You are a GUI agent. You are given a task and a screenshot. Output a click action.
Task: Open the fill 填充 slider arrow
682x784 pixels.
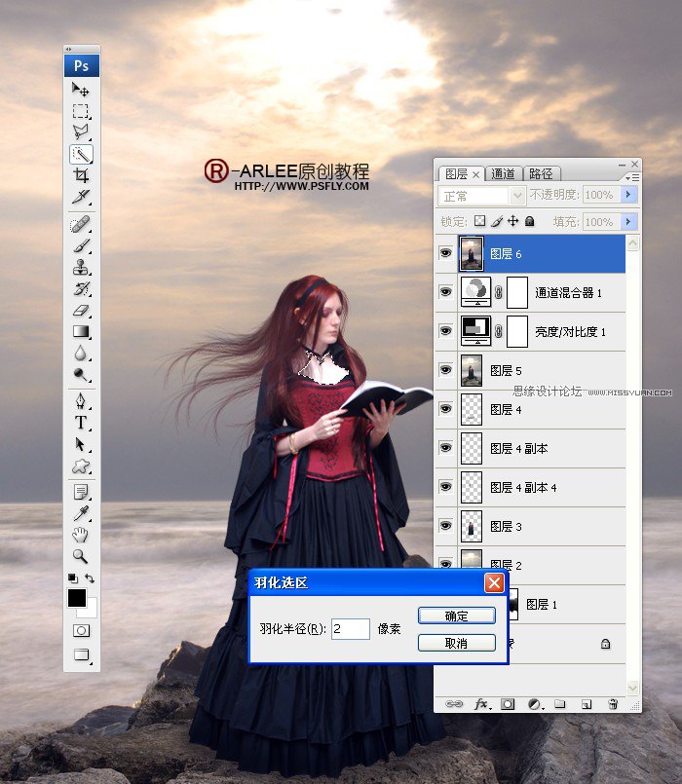(x=629, y=221)
